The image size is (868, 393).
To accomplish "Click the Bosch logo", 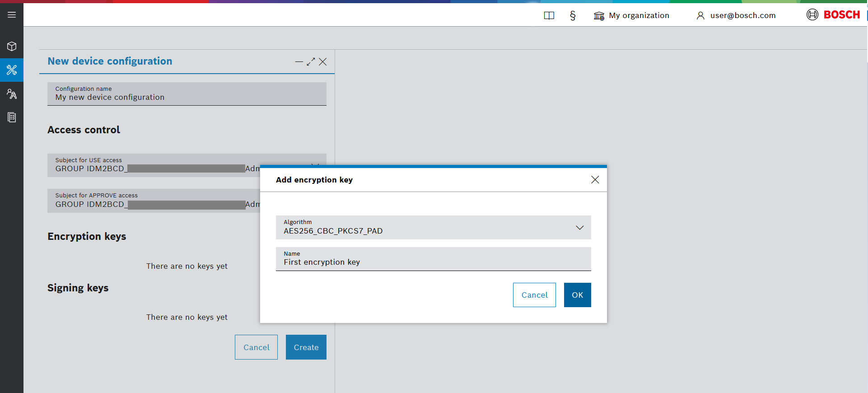I will coord(833,15).
